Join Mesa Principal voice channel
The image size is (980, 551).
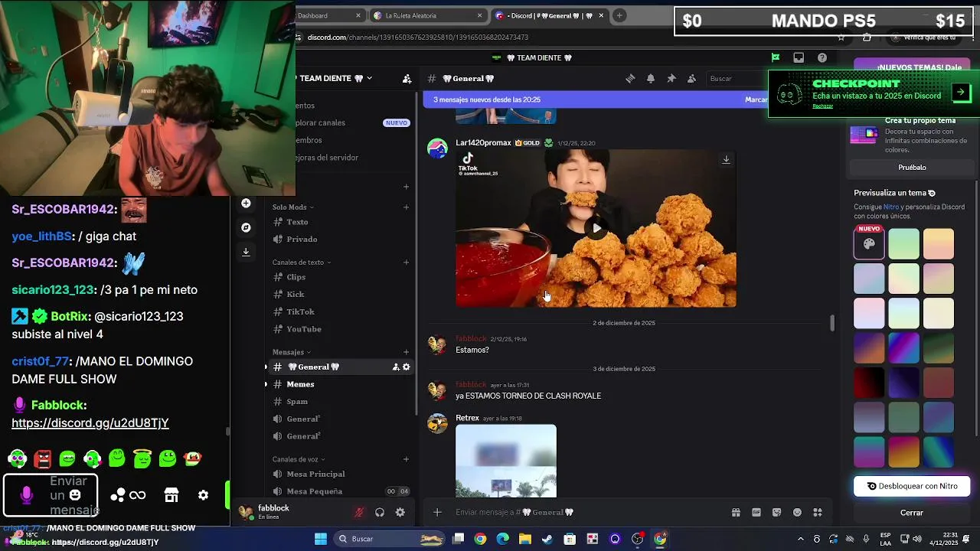pos(341,474)
